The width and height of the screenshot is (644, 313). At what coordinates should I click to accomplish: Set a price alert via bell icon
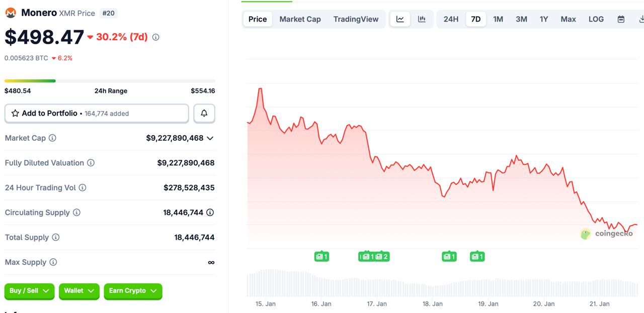(x=204, y=113)
